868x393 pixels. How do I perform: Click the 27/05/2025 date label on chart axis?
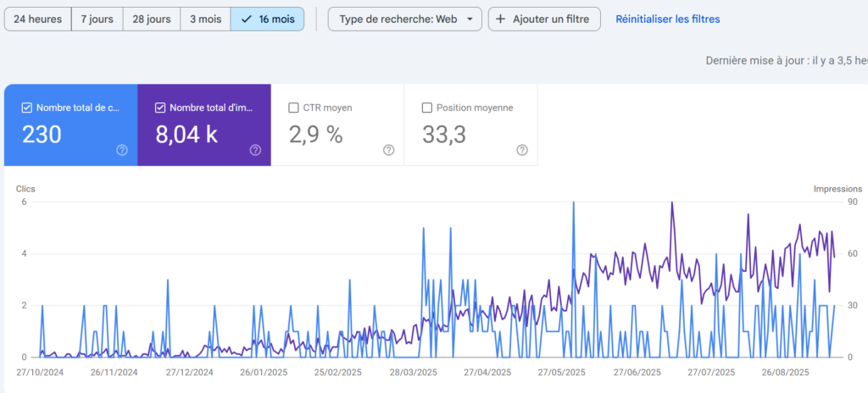(x=563, y=372)
